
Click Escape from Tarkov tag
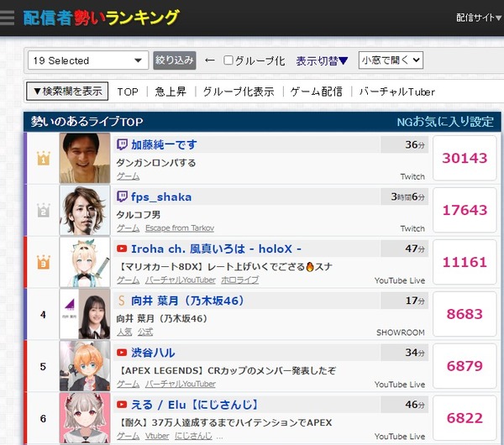point(180,228)
